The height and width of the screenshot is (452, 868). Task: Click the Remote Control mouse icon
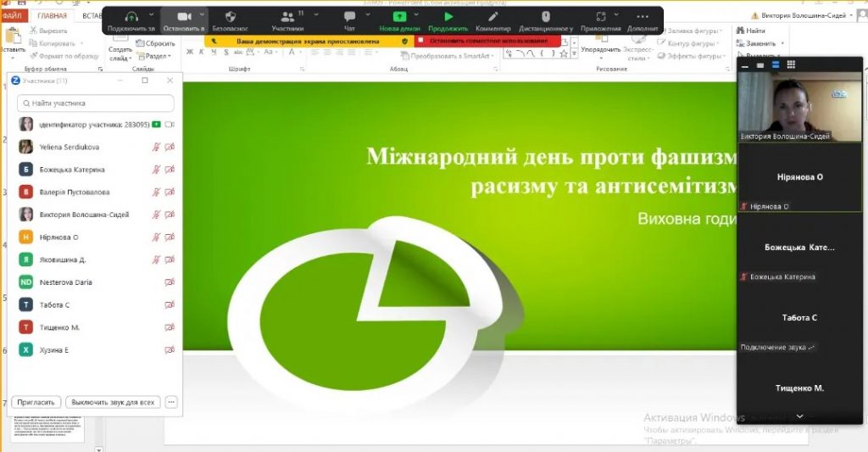coord(545,17)
